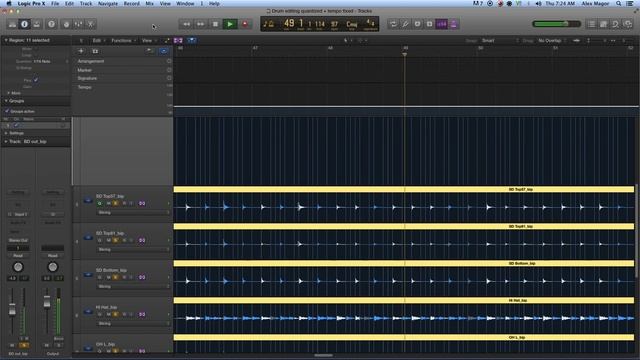Open the Snap Smart dropdown
This screenshot has height=360, width=640.
tap(500, 40)
